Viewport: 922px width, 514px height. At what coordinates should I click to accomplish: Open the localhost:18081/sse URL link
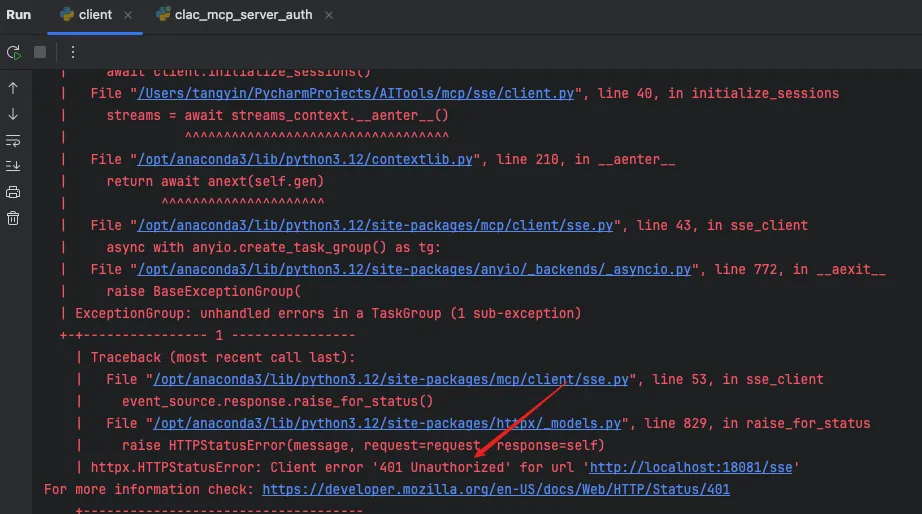pos(694,467)
